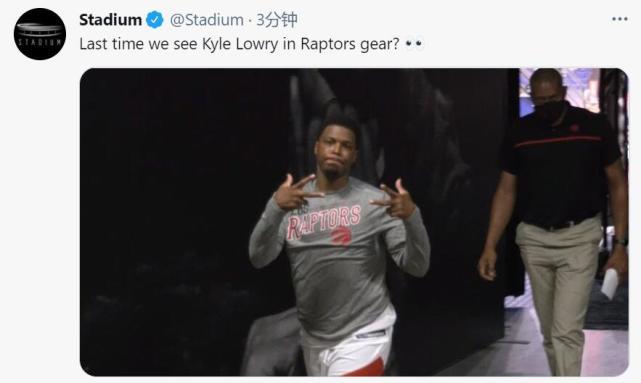Click the white paper in man's hand
641x383 pixels.
[610, 283]
